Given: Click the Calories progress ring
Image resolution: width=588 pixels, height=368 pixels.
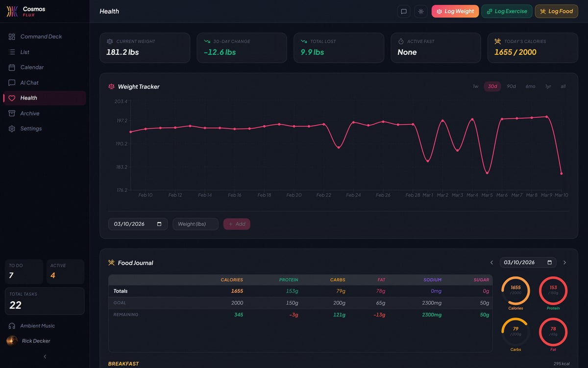Looking at the screenshot, I should (x=515, y=290).
